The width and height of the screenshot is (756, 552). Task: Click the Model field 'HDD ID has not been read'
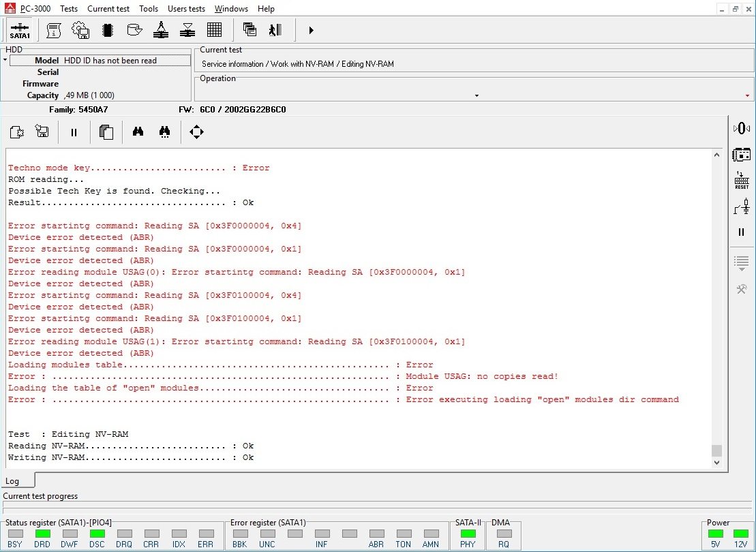tap(100, 60)
